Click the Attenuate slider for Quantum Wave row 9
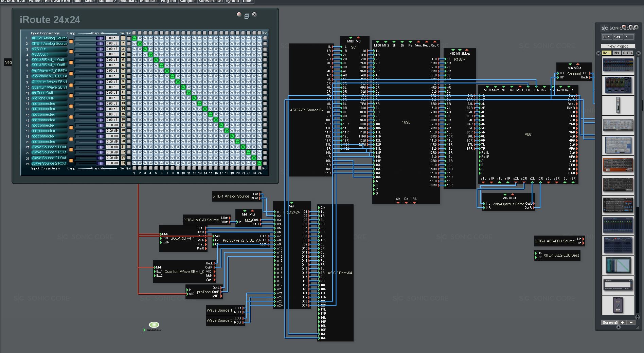644x353 pixels. (x=89, y=82)
